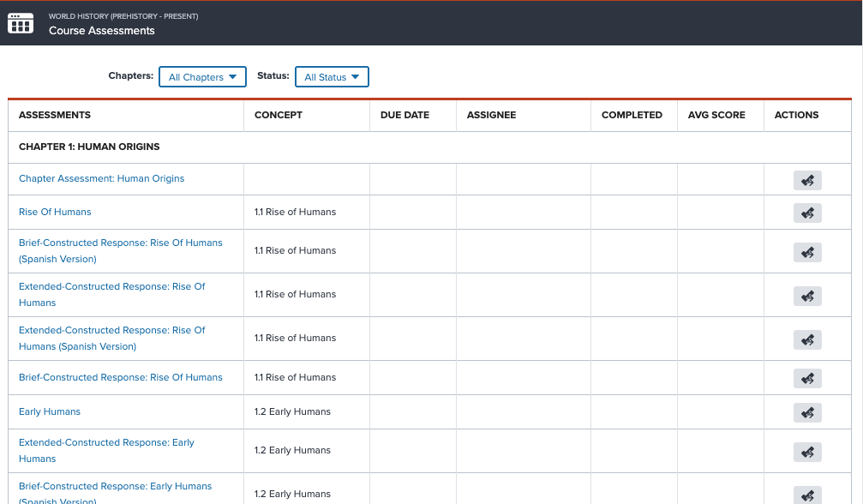Open the Rise Of Humans assessment

(x=55, y=212)
